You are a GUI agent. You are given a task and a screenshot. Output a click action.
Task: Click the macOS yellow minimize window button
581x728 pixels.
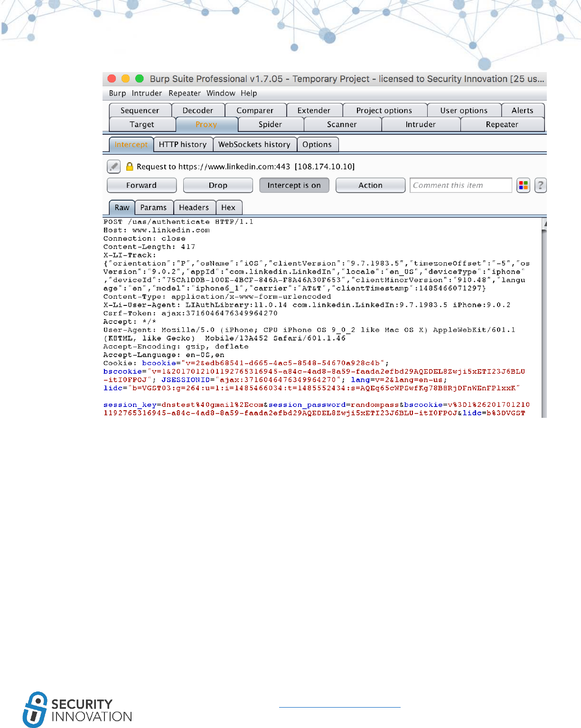pyautogui.click(x=126, y=78)
